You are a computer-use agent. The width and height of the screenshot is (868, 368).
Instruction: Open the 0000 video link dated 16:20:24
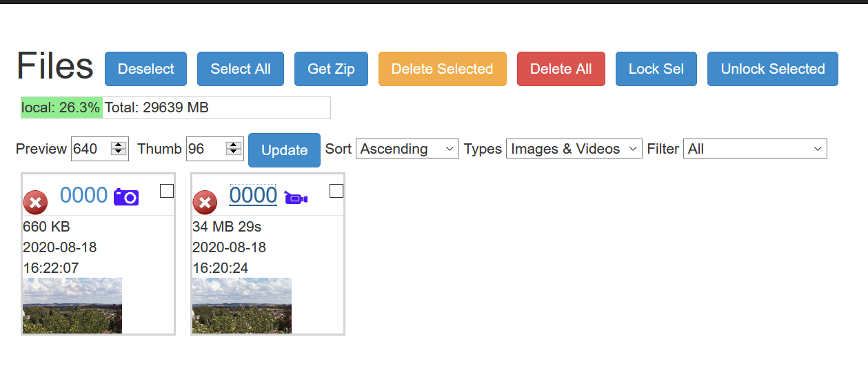pos(253,195)
